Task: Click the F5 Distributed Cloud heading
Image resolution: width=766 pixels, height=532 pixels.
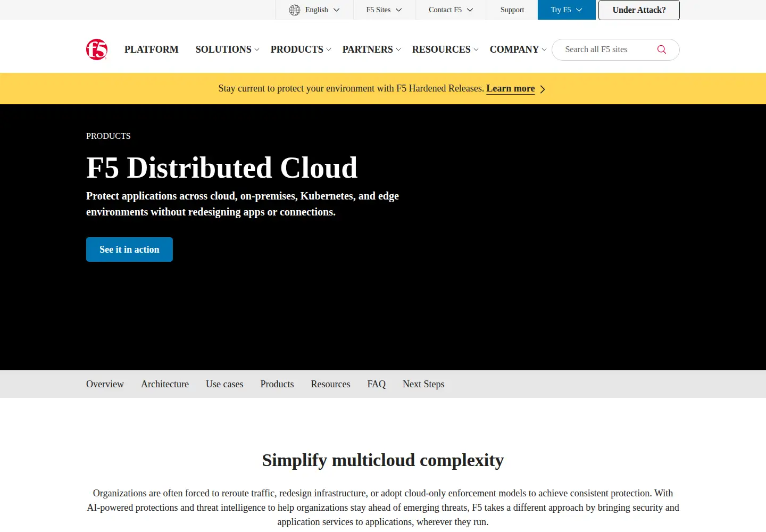Action: (x=222, y=168)
